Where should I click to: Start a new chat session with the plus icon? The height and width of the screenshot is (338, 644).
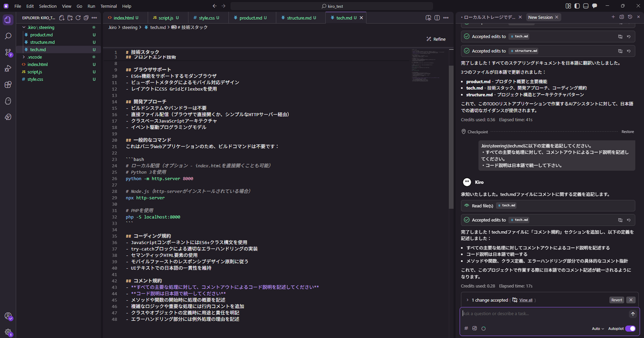[x=613, y=17]
